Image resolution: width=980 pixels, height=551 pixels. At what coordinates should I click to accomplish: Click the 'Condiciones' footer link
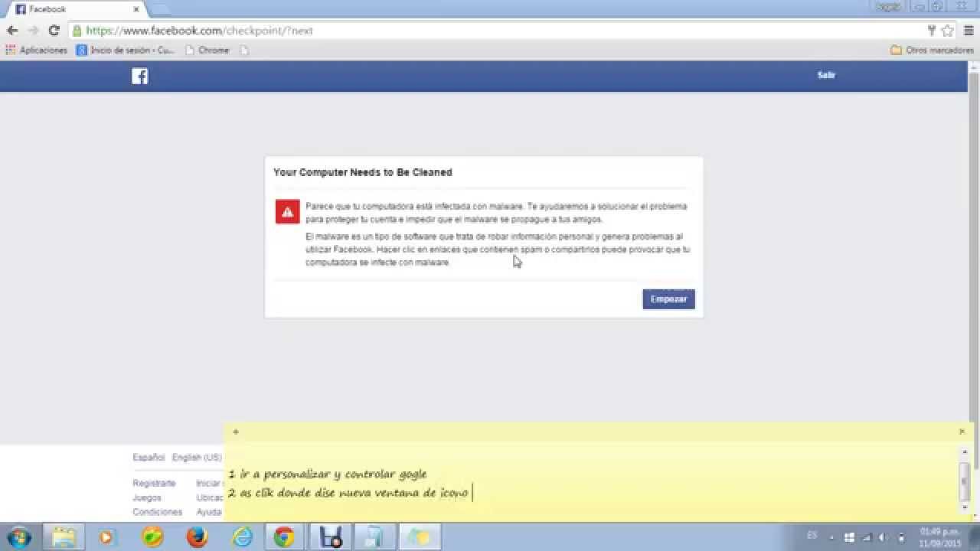(157, 512)
